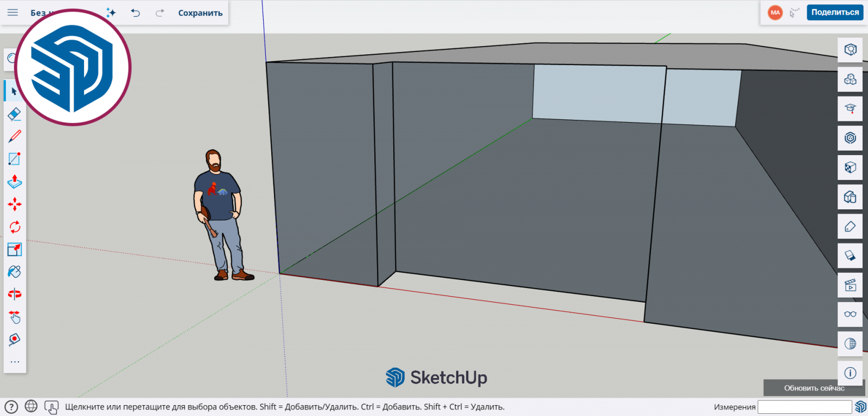This screenshot has height=416, width=868.
Task: Select the Tape Measure tool
Action: pyautogui.click(x=15, y=340)
